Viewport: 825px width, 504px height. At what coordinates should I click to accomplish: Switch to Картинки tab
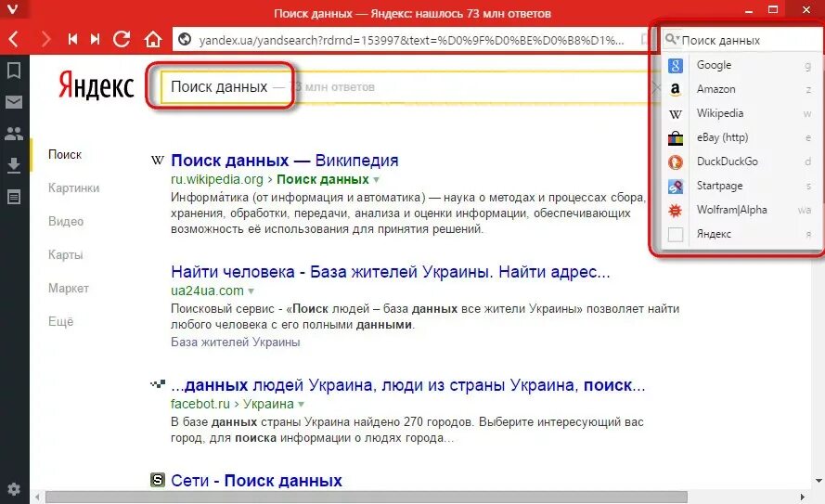tap(73, 187)
